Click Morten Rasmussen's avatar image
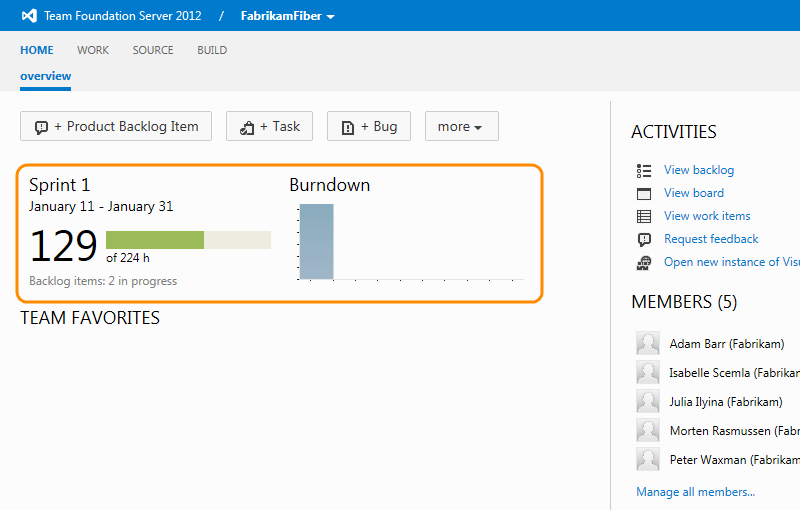Viewport: 800px width, 510px height. pos(648,430)
